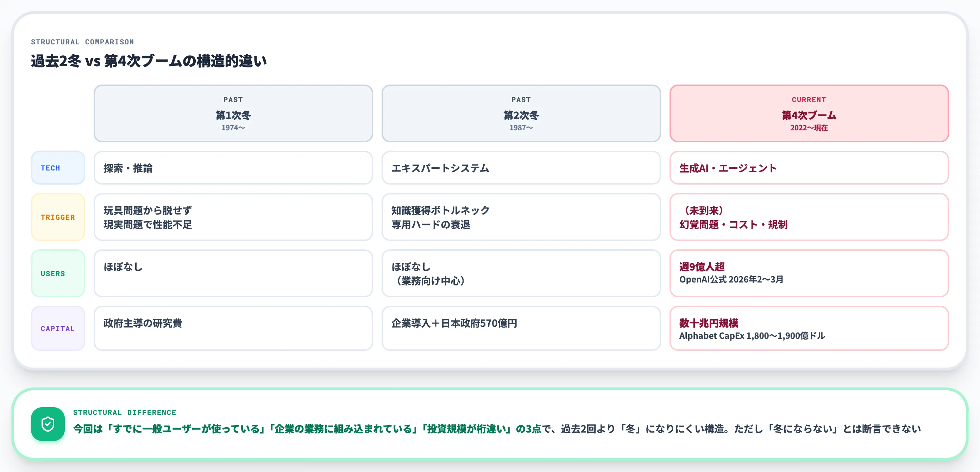
Task: Click the ほぼなし(業務向け中心) cell
Action: 521,273
